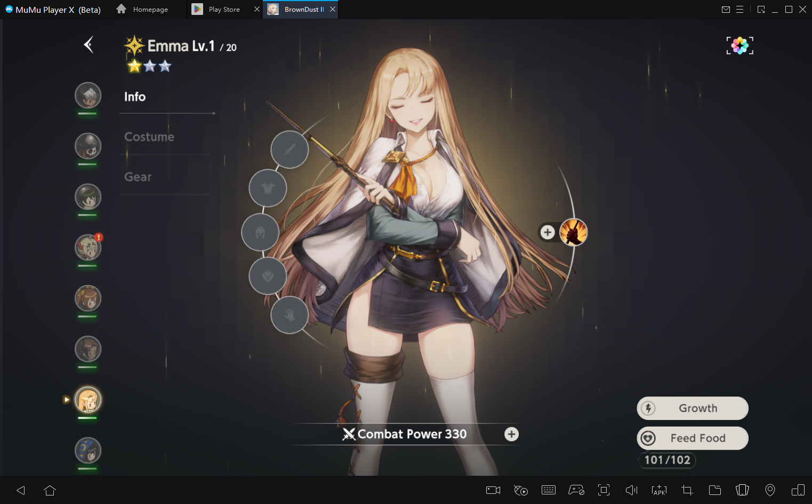Select the empty gloves gear slot
The image size is (812, 504).
(x=290, y=315)
